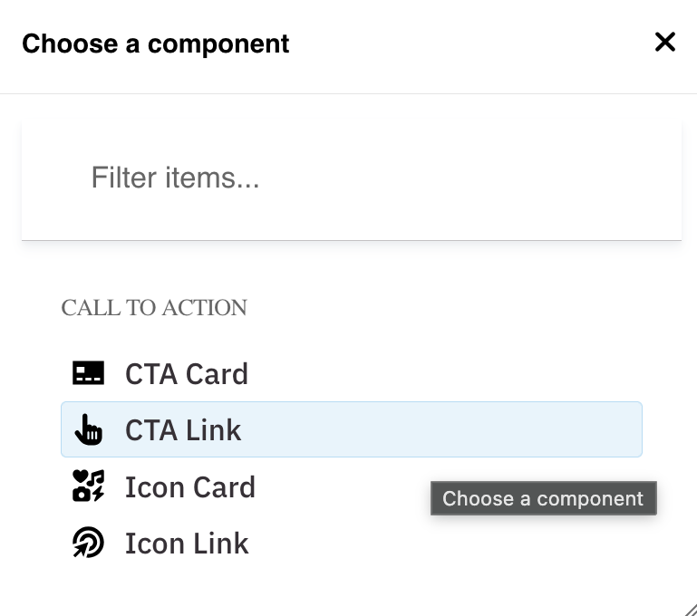Screen dimensions: 697x616
Task: Click the Filter items placeholder text
Action: pos(175,178)
